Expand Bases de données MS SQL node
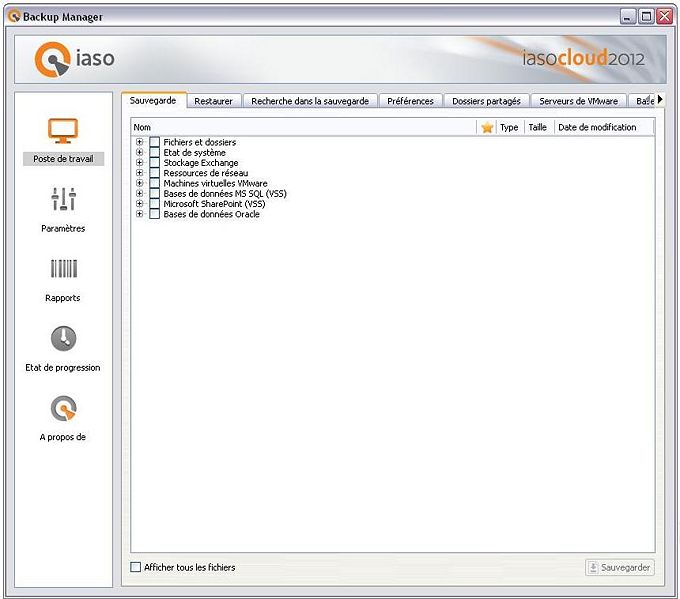 point(139,193)
